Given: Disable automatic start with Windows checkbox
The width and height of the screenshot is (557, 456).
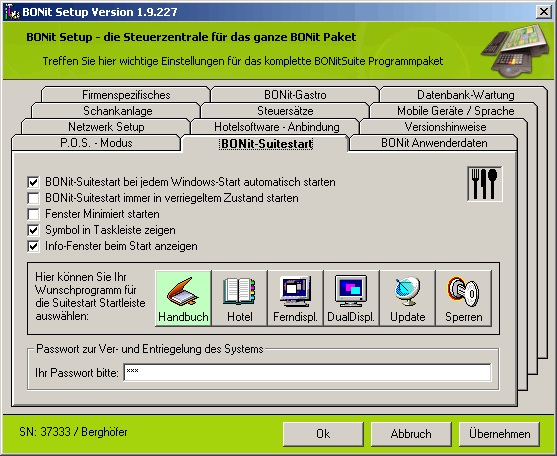Looking at the screenshot, I should [x=33, y=182].
